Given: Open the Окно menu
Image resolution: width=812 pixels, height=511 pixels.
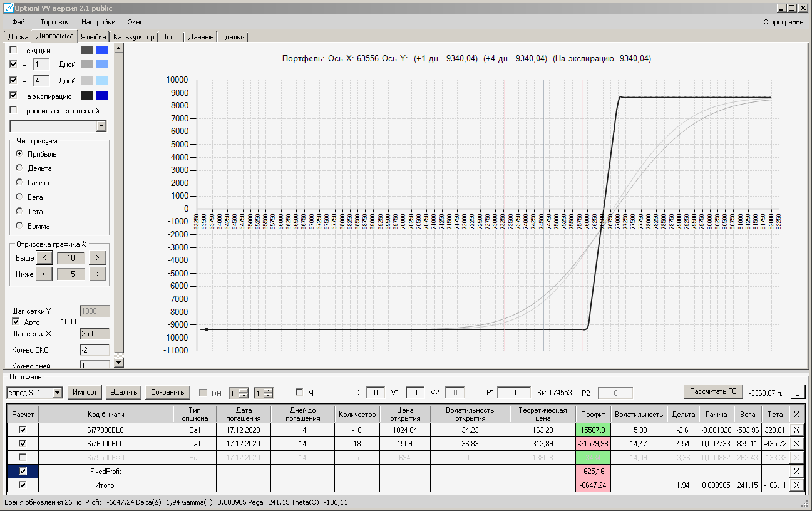Looking at the screenshot, I should pyautogui.click(x=135, y=22).
